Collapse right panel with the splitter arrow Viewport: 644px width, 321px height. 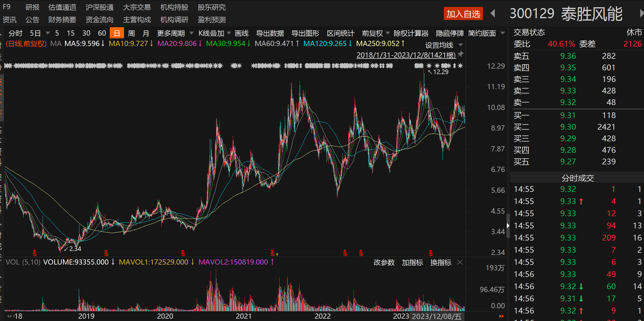click(x=508, y=225)
